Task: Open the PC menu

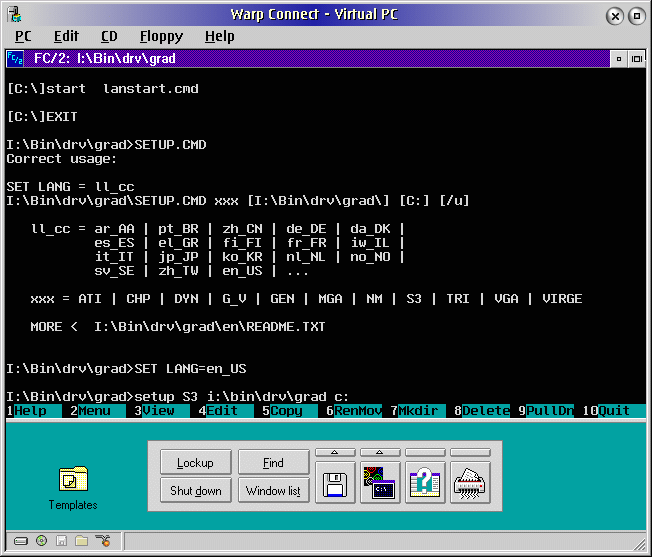Action: click(x=23, y=37)
